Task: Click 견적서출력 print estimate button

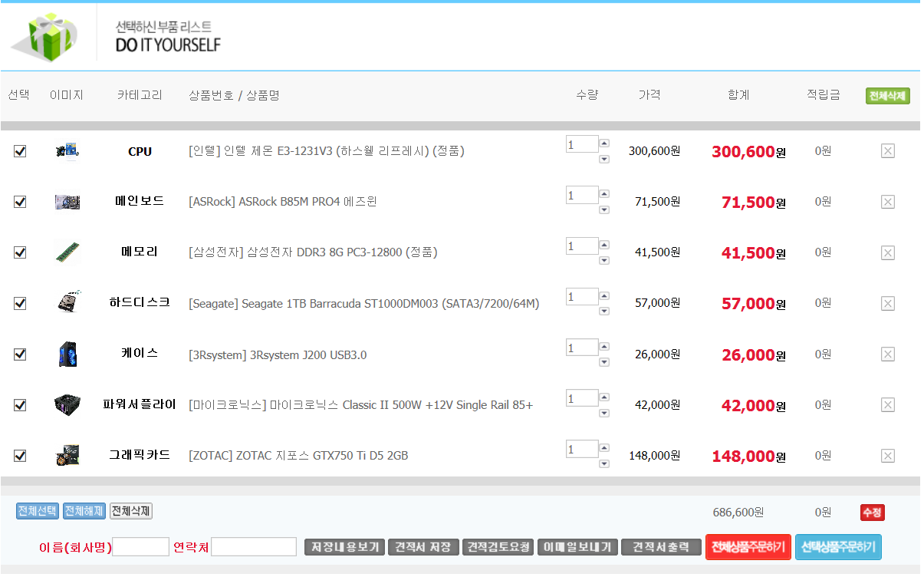Action: 661,547
